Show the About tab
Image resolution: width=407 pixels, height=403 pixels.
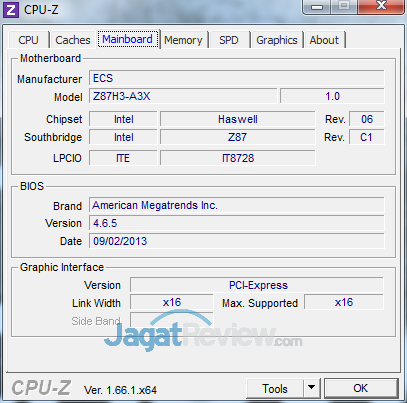click(x=324, y=40)
